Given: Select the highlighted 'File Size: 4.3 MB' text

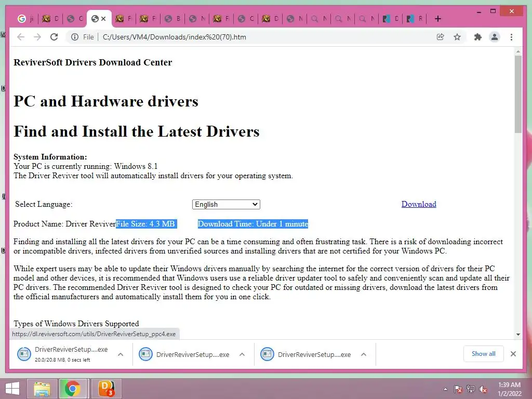Looking at the screenshot, I should [x=146, y=224].
